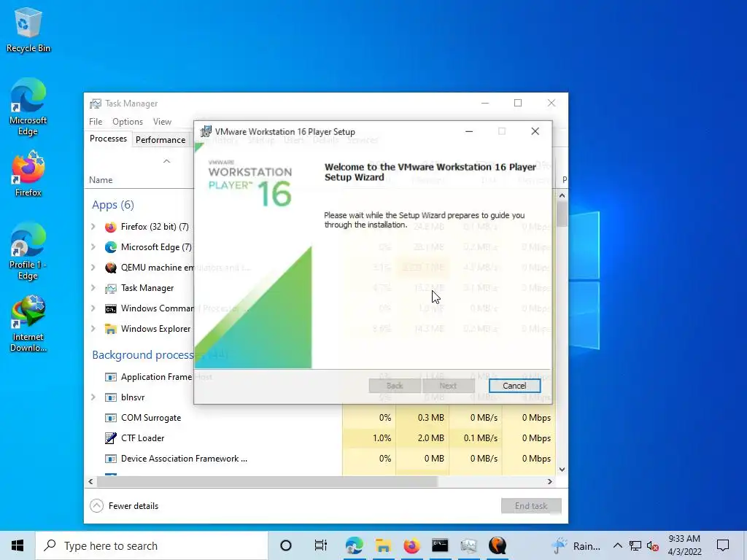Show hidden system tray icons
The image size is (747, 560).
pyautogui.click(x=617, y=545)
